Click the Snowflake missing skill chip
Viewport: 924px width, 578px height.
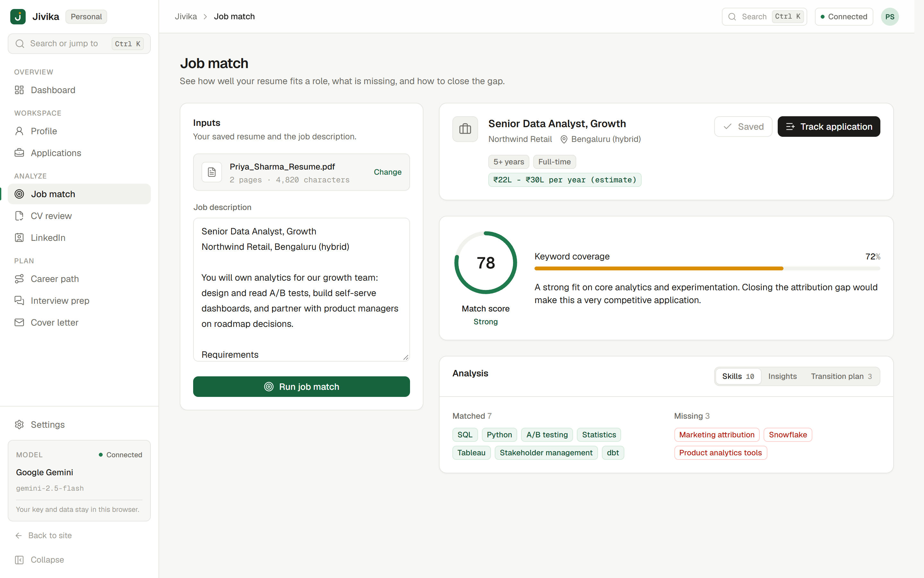pos(788,435)
